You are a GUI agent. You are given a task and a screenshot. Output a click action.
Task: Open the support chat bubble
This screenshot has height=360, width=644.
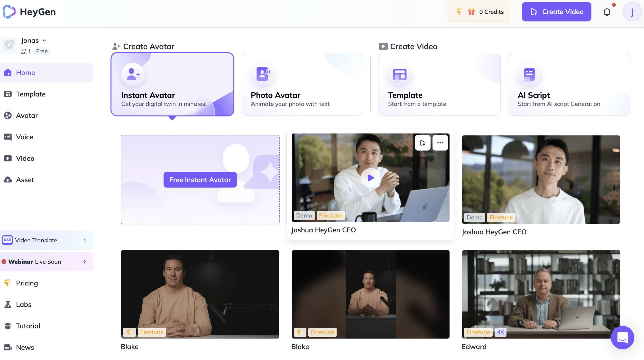(x=622, y=338)
